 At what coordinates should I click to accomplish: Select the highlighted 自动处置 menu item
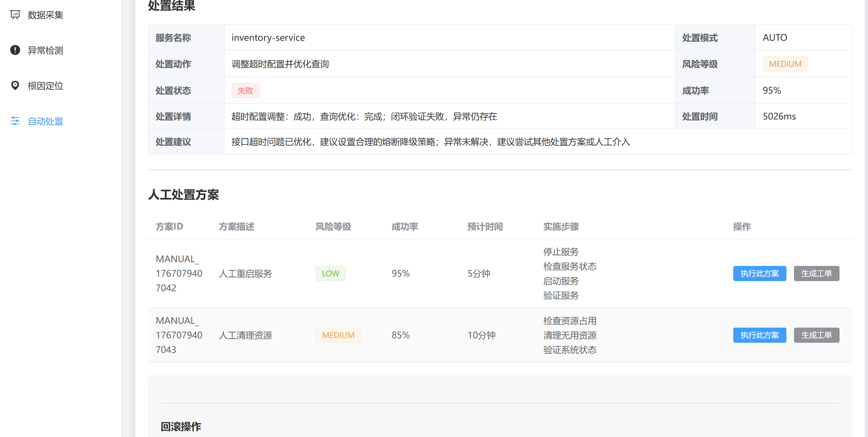pos(45,122)
